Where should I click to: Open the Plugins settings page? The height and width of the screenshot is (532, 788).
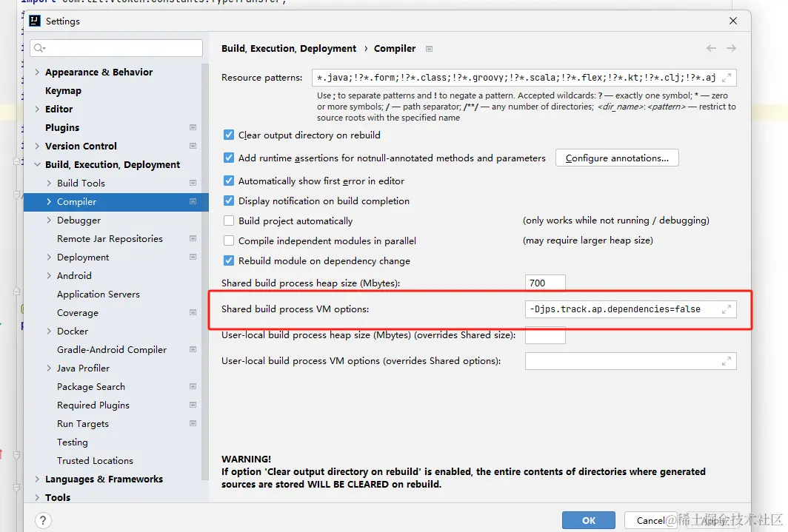62,127
